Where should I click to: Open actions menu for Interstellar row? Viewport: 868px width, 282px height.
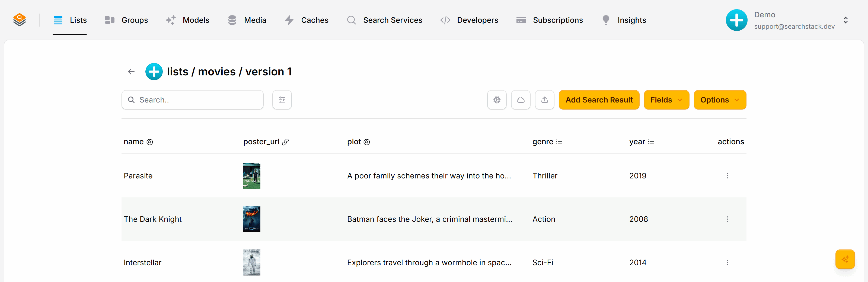click(727, 262)
